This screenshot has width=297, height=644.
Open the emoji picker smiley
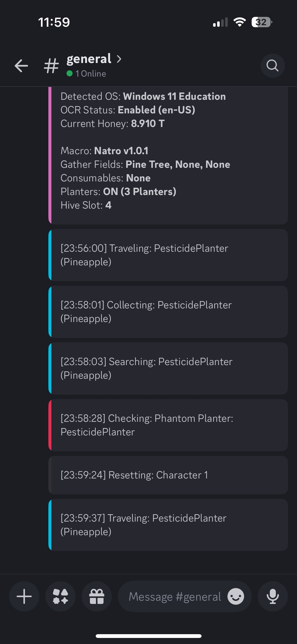pyautogui.click(x=236, y=596)
